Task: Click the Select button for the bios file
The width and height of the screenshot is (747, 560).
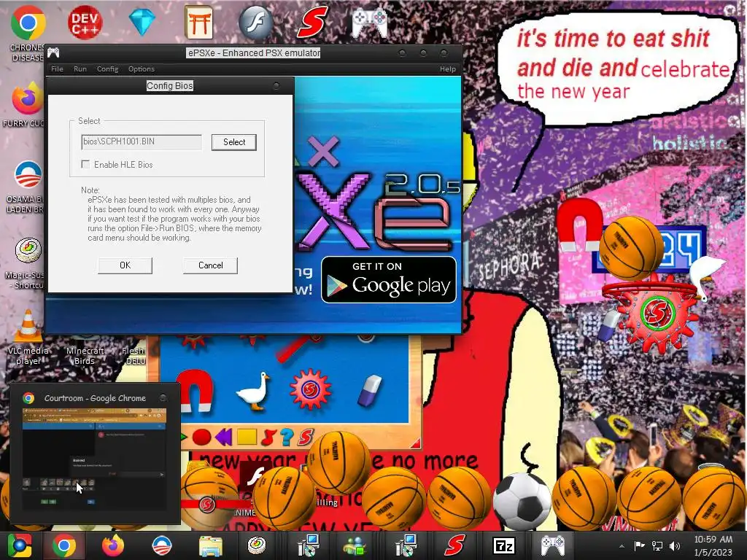Action: [234, 142]
